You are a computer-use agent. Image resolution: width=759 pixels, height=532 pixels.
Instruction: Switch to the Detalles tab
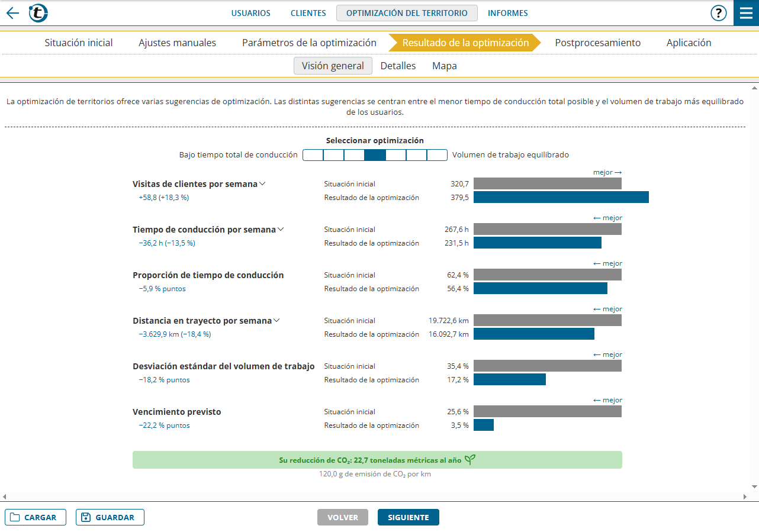tap(398, 66)
